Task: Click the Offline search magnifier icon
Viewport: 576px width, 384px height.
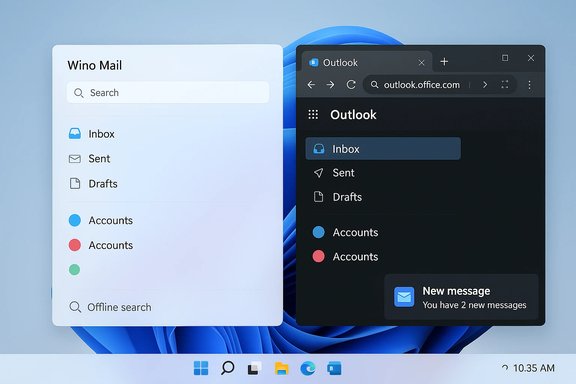Action: click(x=75, y=307)
